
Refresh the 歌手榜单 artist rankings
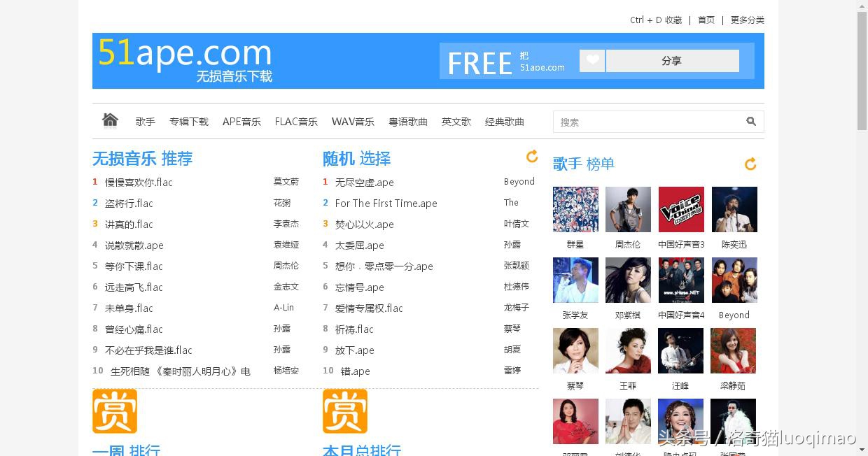750,164
